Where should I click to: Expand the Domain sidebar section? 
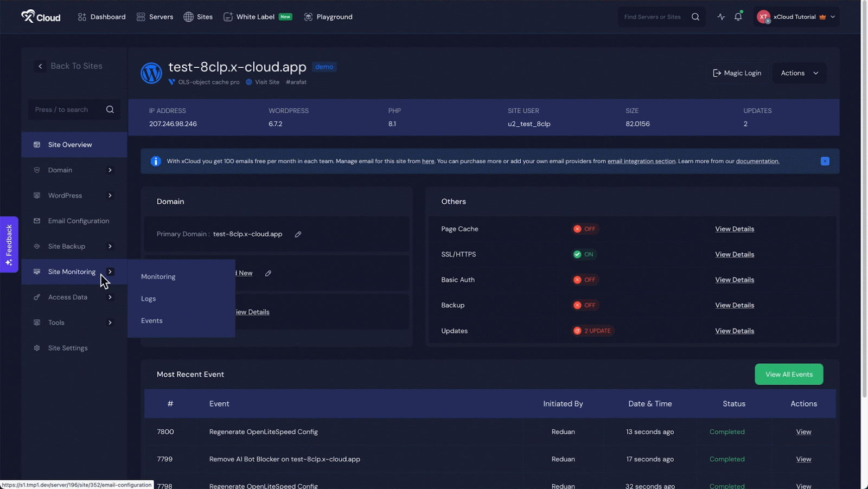60,170
